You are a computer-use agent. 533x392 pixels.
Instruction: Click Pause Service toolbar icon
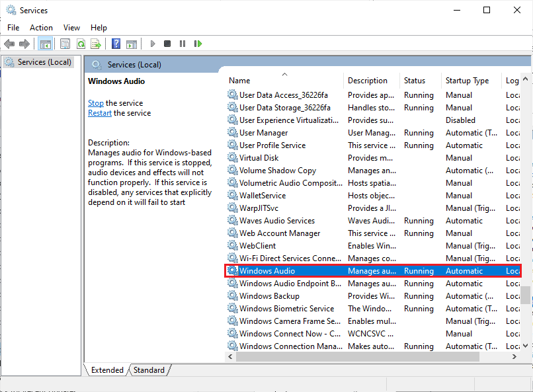tap(183, 44)
